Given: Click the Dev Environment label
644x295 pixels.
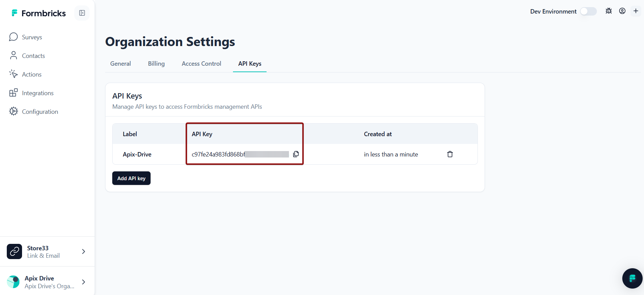Looking at the screenshot, I should 553,12.
